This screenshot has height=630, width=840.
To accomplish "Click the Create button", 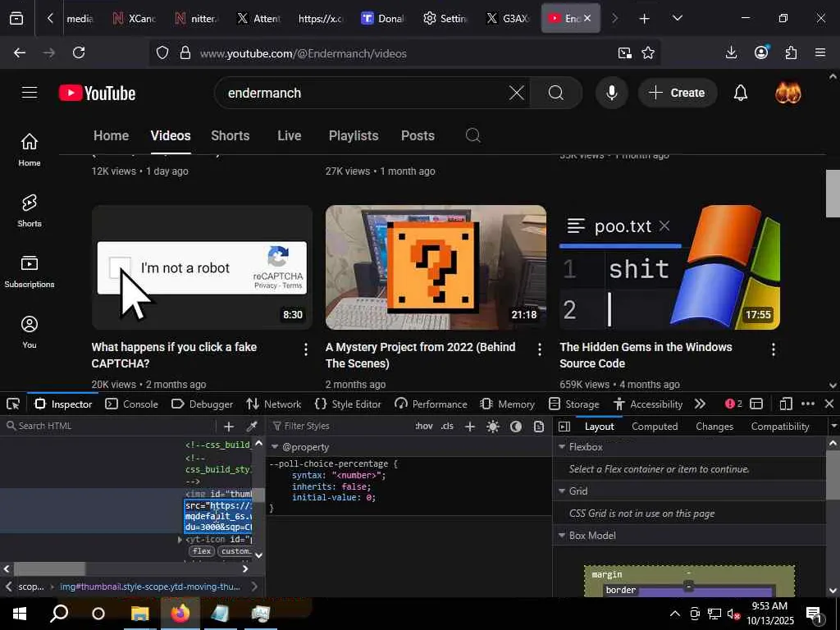I will tap(677, 93).
